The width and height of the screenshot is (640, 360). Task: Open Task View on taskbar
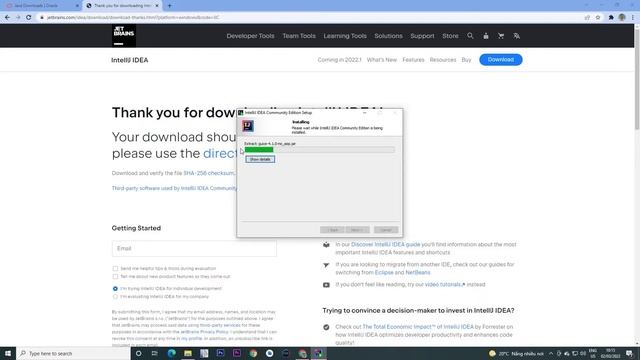pyautogui.click(x=155, y=353)
